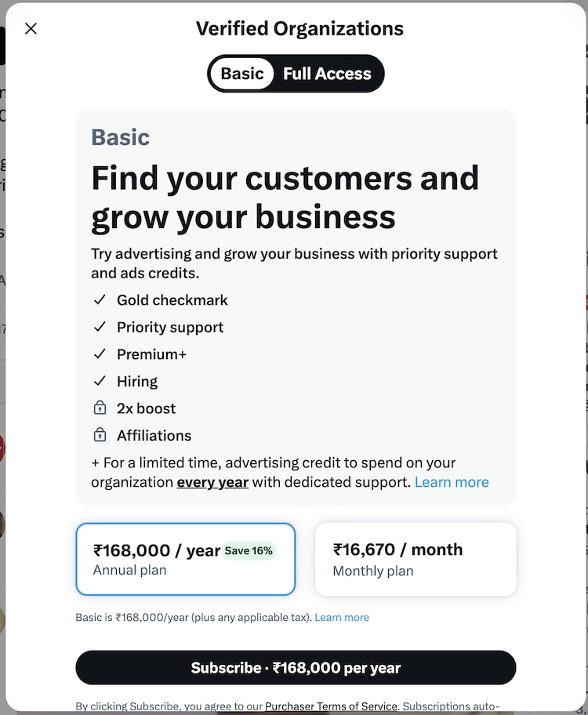Click the 2x boost lock icon
Screen dimensions: 588x715
click(x=100, y=408)
